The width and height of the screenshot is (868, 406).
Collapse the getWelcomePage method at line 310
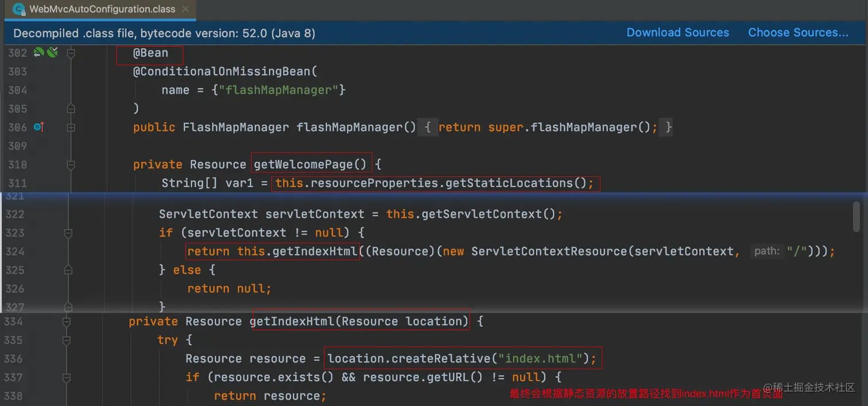71,165
